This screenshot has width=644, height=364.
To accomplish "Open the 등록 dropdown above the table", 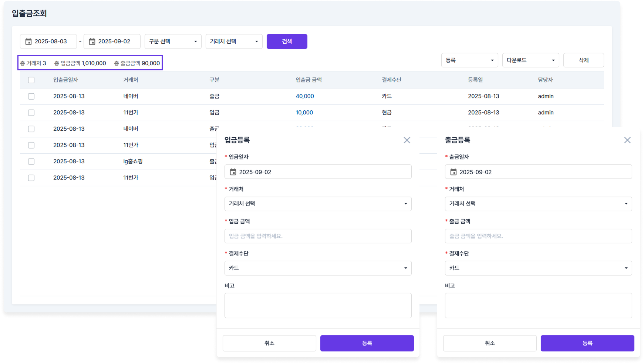I will pyautogui.click(x=469, y=60).
